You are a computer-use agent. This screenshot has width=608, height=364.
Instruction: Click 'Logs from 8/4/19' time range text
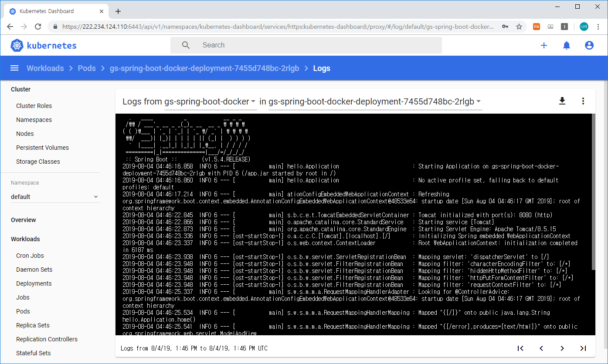194,348
